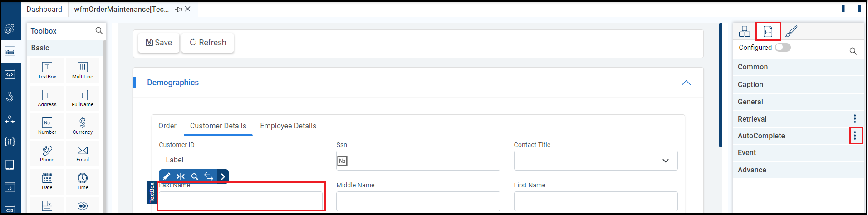Switch to the Order tab
Viewport: 868px width, 215px height.
click(167, 126)
